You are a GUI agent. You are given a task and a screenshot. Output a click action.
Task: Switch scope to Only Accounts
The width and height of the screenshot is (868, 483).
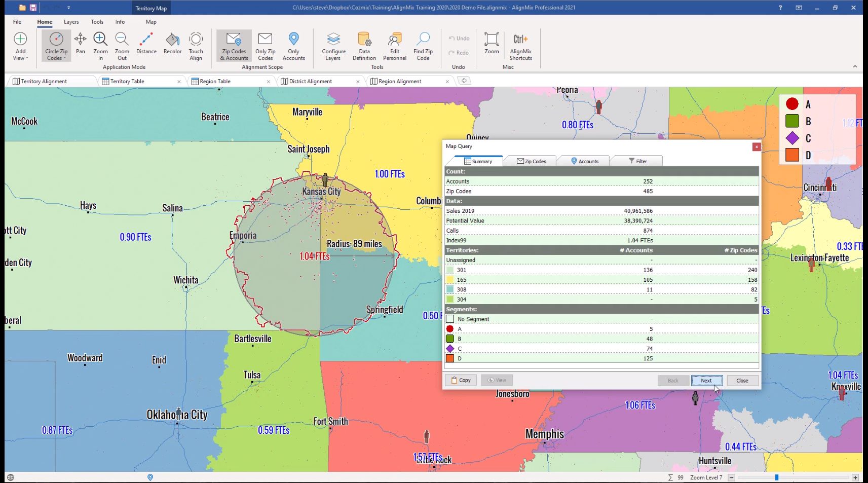point(294,47)
